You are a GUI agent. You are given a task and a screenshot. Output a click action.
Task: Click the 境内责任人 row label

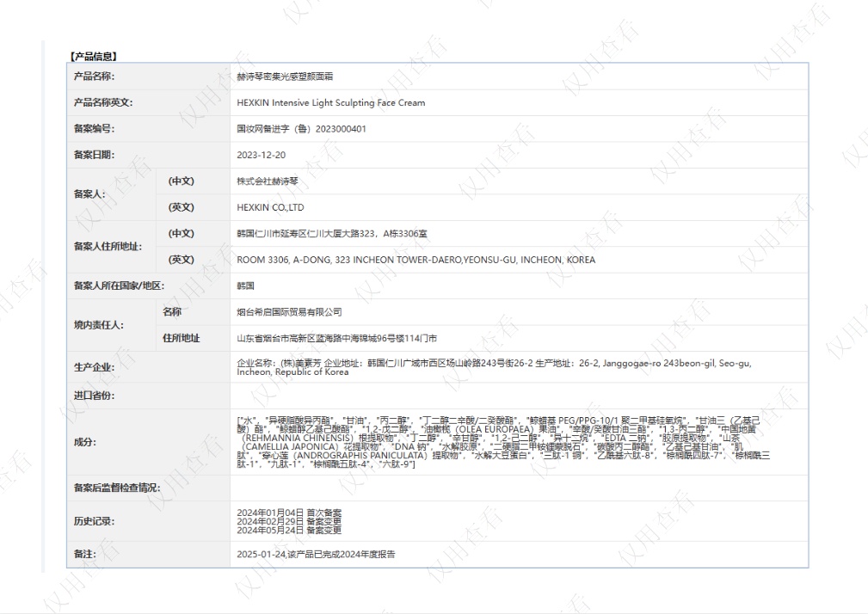point(98,325)
